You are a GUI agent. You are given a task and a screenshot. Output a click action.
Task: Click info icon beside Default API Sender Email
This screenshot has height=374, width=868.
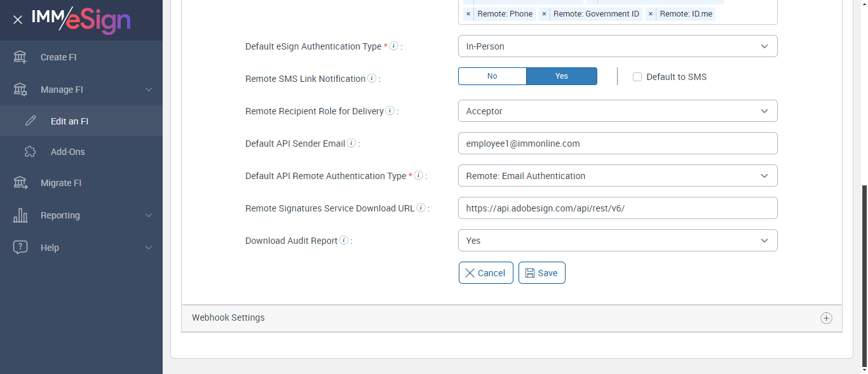coord(351,143)
